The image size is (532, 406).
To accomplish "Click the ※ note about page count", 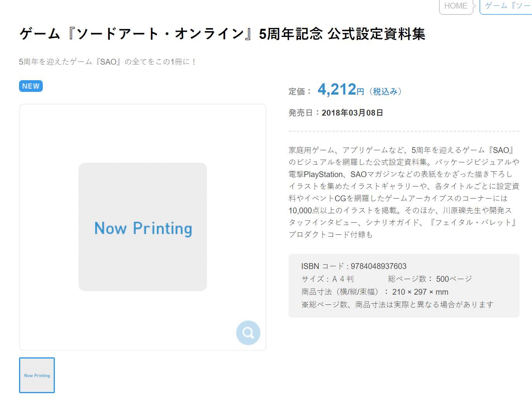I will pyautogui.click(x=397, y=304).
